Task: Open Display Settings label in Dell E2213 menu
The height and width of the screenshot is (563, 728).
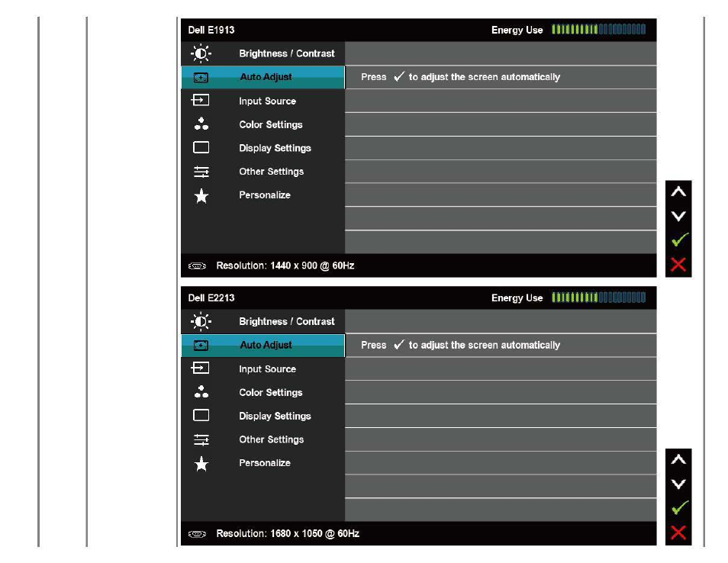Action: point(275,416)
